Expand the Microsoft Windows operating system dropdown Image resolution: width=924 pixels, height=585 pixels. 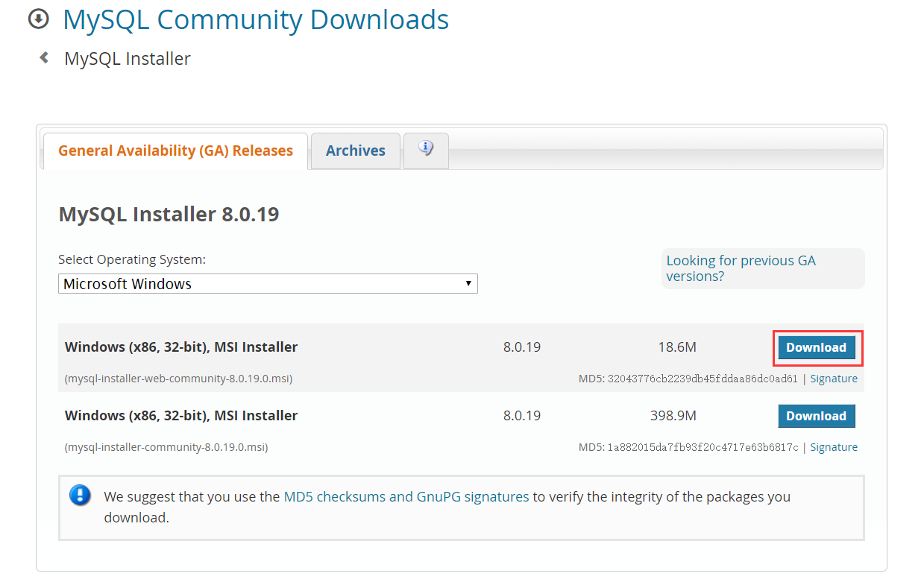click(268, 283)
